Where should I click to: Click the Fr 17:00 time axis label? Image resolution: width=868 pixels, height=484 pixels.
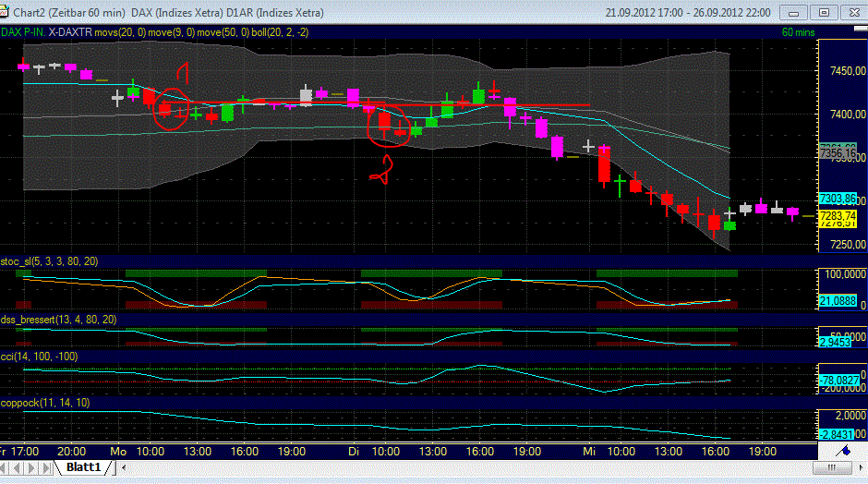19,452
